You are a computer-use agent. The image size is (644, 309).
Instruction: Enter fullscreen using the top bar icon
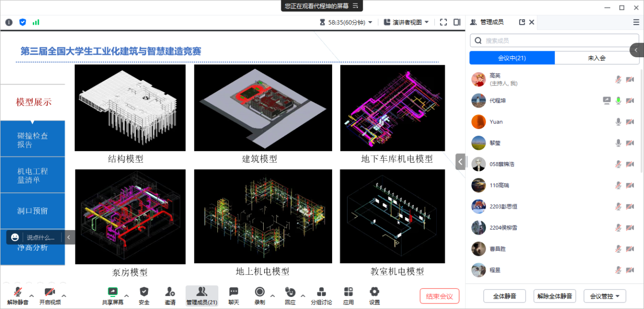pos(443,22)
